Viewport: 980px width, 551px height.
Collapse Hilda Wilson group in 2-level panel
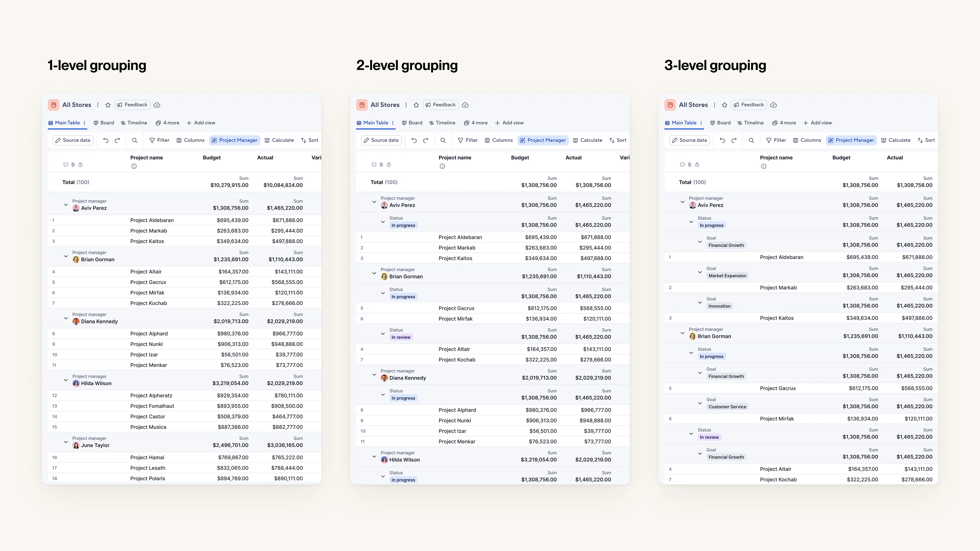pyautogui.click(x=374, y=456)
